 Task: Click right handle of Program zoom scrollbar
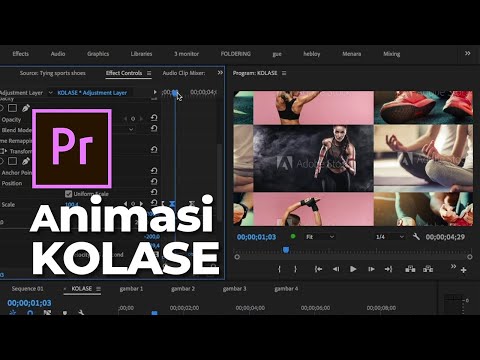[470, 257]
